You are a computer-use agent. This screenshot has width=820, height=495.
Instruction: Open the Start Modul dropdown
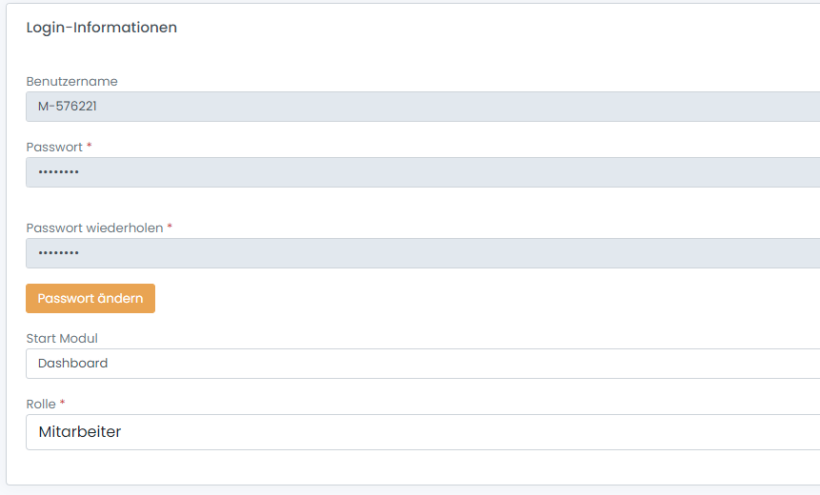(x=422, y=363)
